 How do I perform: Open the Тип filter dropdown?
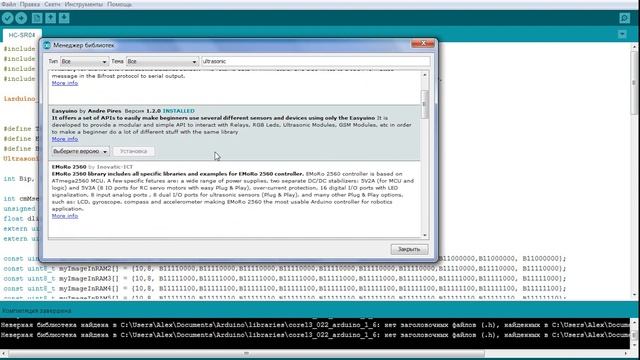coord(84,61)
